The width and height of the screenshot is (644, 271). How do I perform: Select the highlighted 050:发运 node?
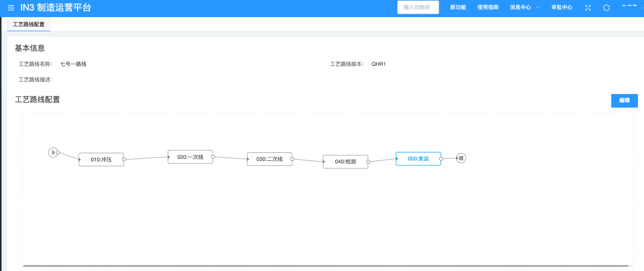418,158
